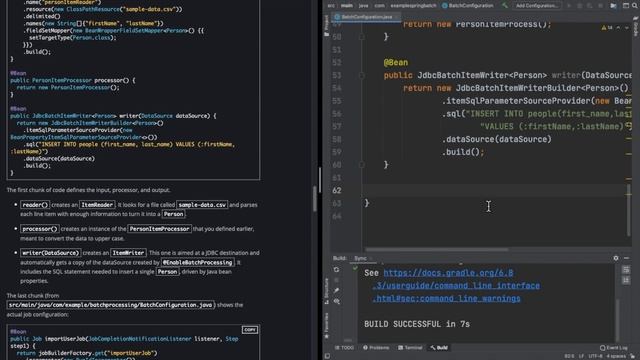Toggle soft-wrap icon in build output
The image size is (640, 360).
coord(626,270)
